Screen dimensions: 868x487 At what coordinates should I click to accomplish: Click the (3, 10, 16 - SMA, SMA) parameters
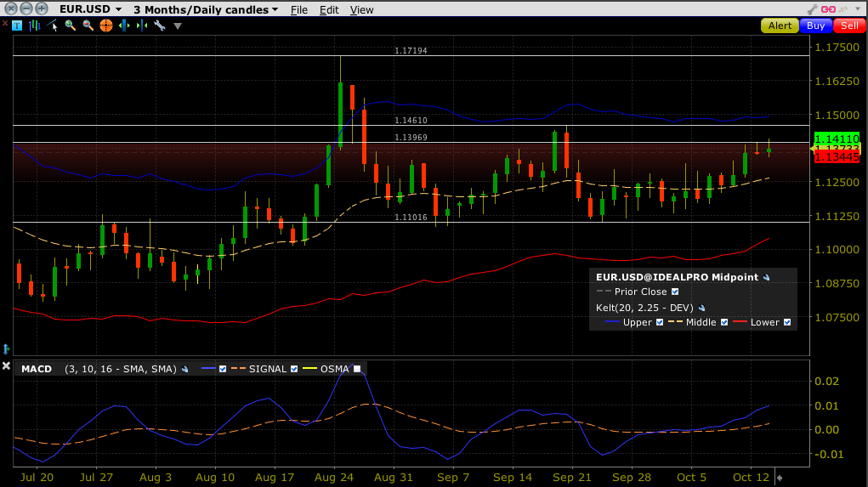[x=121, y=369]
